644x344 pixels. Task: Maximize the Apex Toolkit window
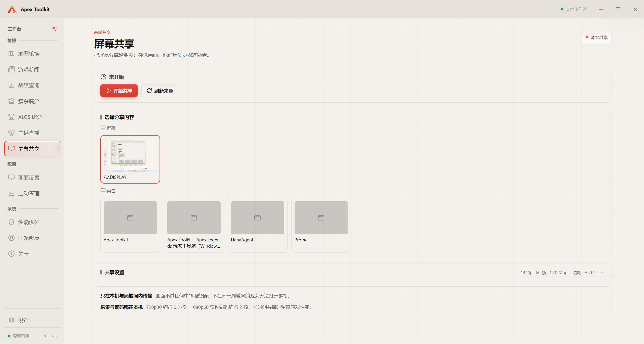(618, 9)
